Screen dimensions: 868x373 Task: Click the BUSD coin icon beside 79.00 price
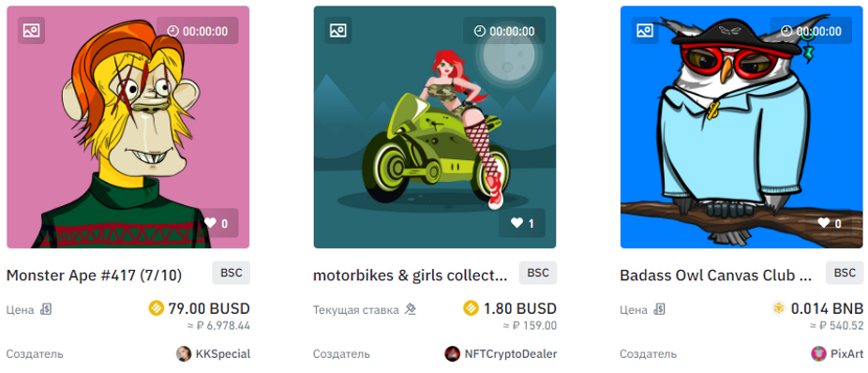(x=157, y=308)
